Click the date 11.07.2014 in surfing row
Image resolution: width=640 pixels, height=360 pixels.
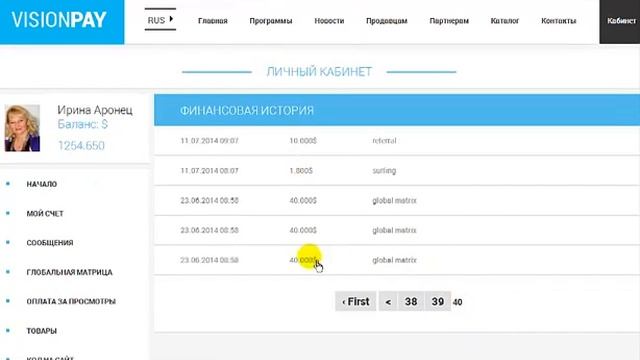point(209,171)
